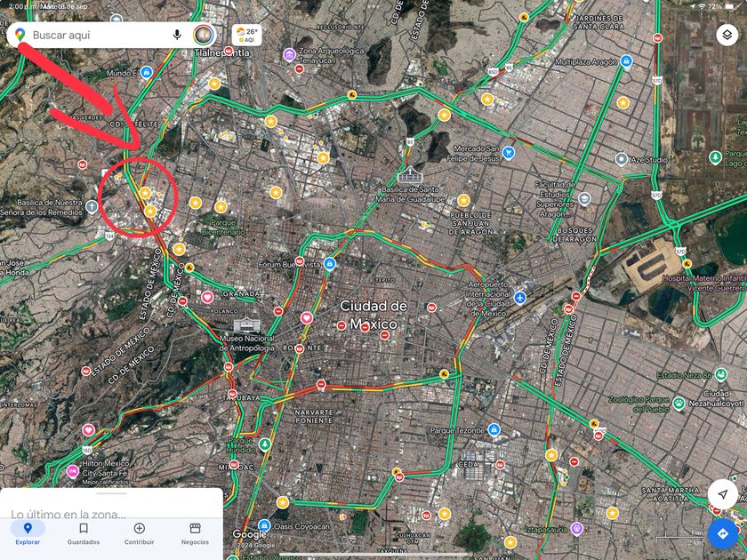Tap the Facultad de Estudios Superiores Aragón icon
Screen dimensions: 747x560
[584, 198]
